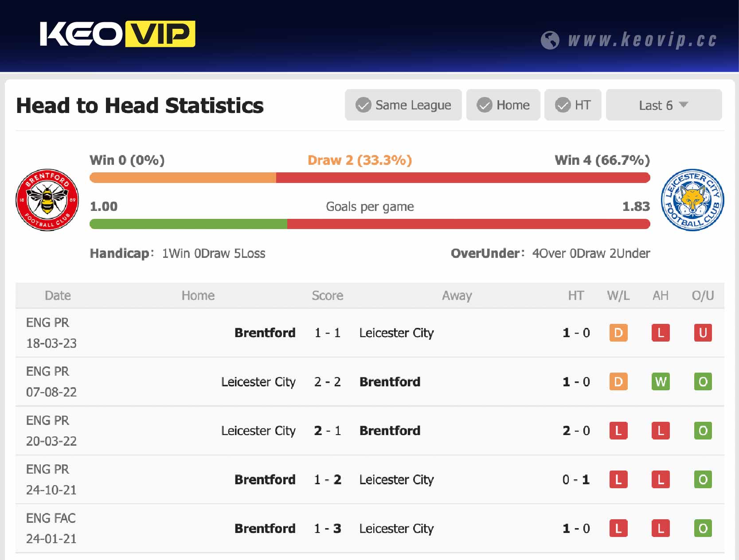Click the KEO VIP logo

117,33
